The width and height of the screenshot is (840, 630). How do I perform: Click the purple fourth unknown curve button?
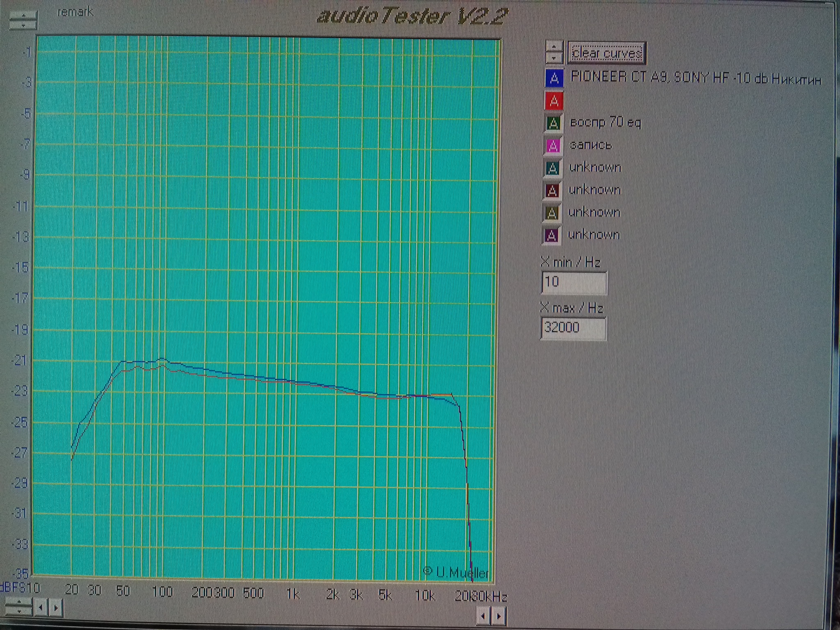pyautogui.click(x=551, y=236)
